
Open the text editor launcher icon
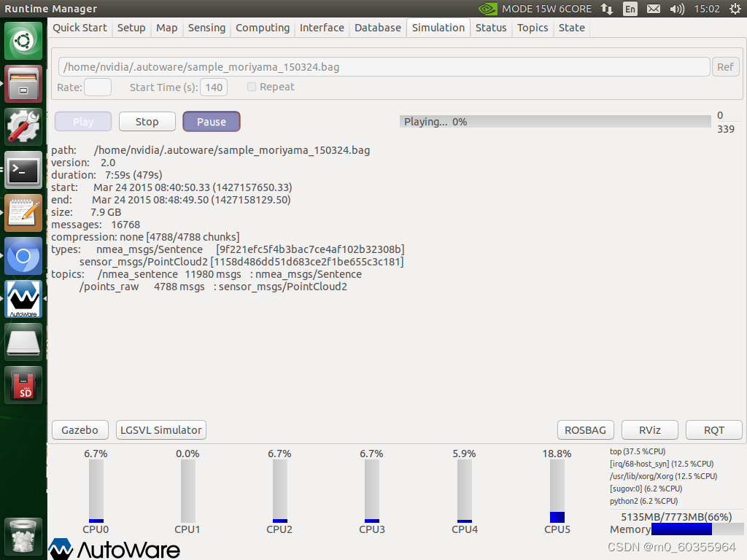point(23,213)
